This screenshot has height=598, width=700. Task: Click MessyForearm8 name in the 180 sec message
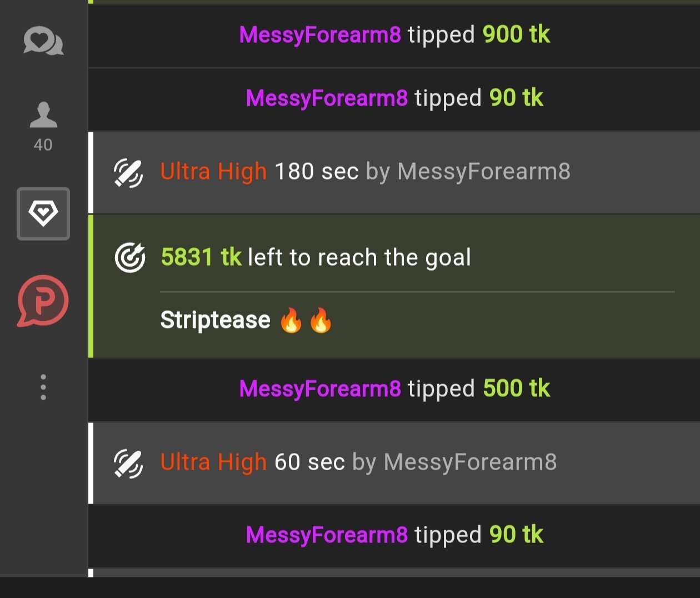click(483, 172)
